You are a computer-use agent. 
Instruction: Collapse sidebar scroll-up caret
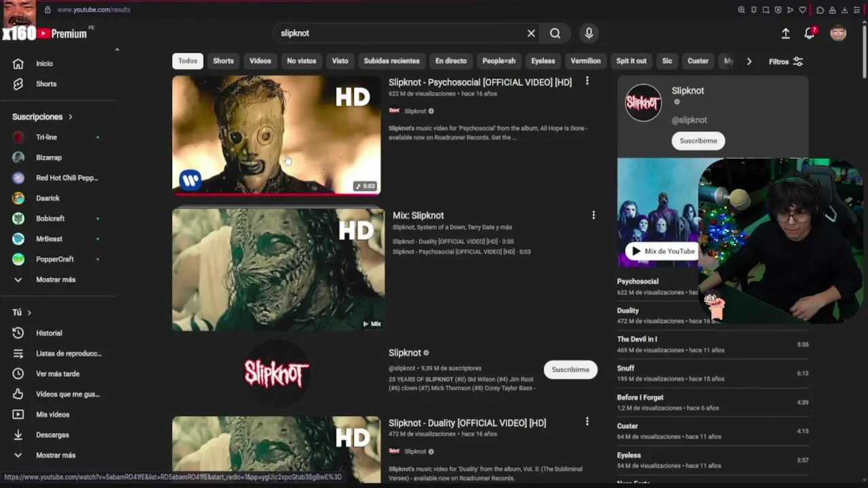pyautogui.click(x=117, y=49)
